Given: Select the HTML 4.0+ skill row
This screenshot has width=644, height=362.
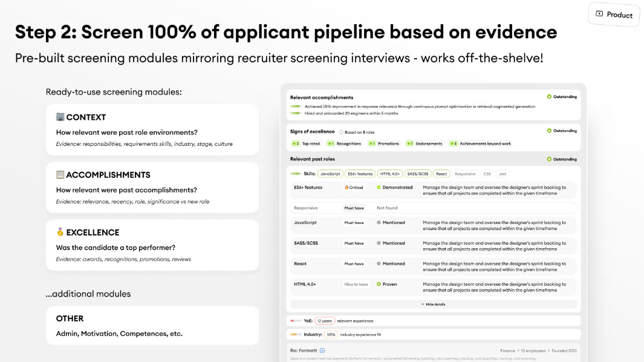Looking at the screenshot, I should [x=434, y=287].
